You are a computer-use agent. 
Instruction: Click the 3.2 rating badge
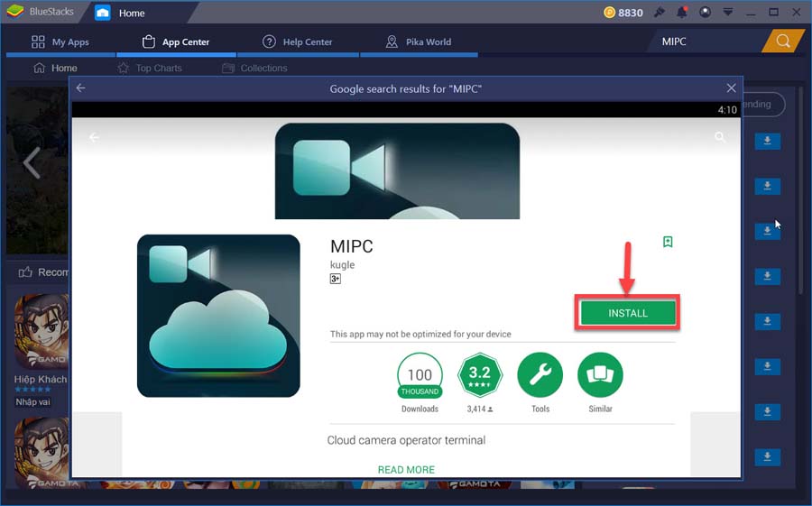click(480, 375)
